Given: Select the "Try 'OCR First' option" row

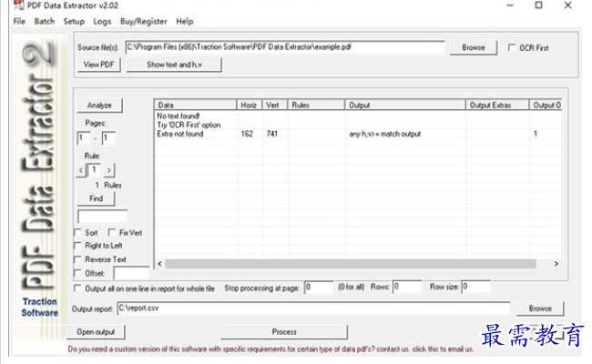Looking at the screenshot, I should point(358,125).
